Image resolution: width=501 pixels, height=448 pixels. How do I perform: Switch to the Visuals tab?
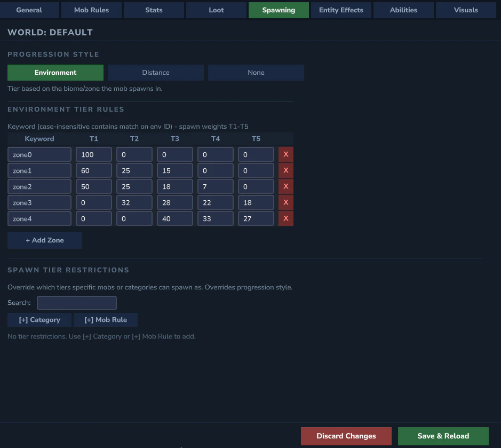tap(465, 10)
